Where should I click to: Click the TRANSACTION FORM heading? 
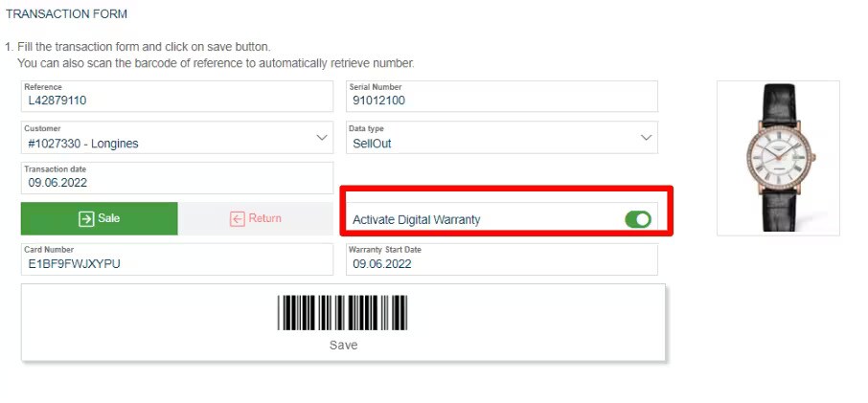click(66, 13)
